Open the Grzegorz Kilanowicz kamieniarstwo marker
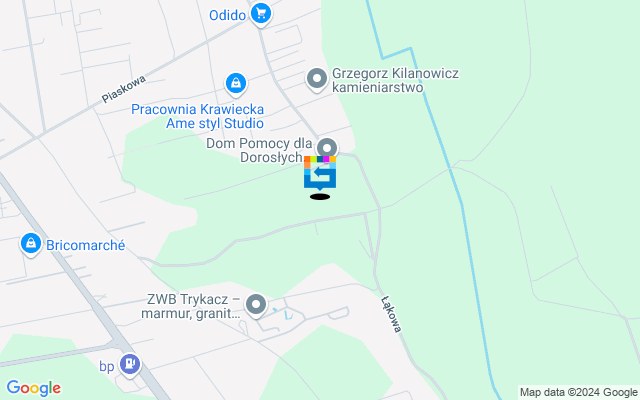This screenshot has height=400, width=640. coord(317,79)
